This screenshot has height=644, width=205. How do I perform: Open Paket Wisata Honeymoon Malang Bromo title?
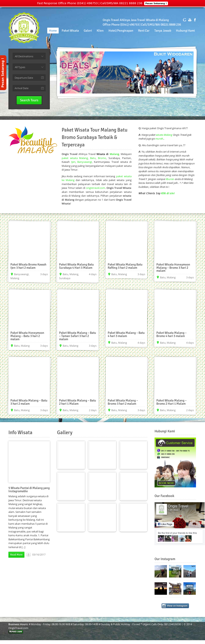[x=173, y=268]
